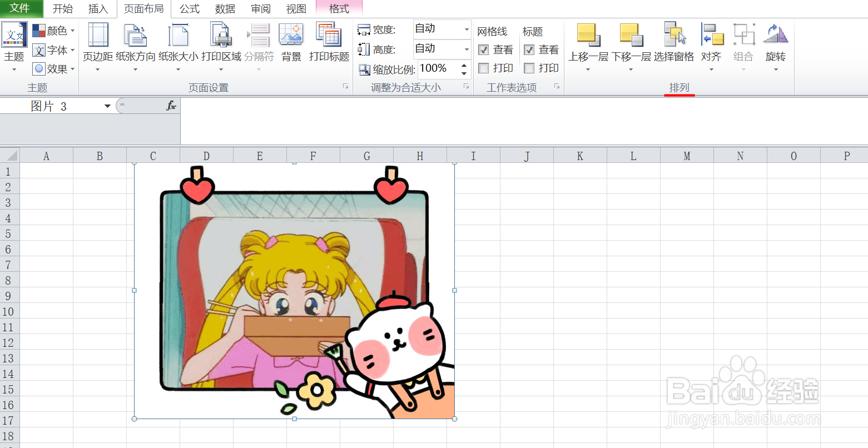Viewport: 868px width, 448px height.
Task: Click the picture's left-middle resize handle
Action: 135,290
